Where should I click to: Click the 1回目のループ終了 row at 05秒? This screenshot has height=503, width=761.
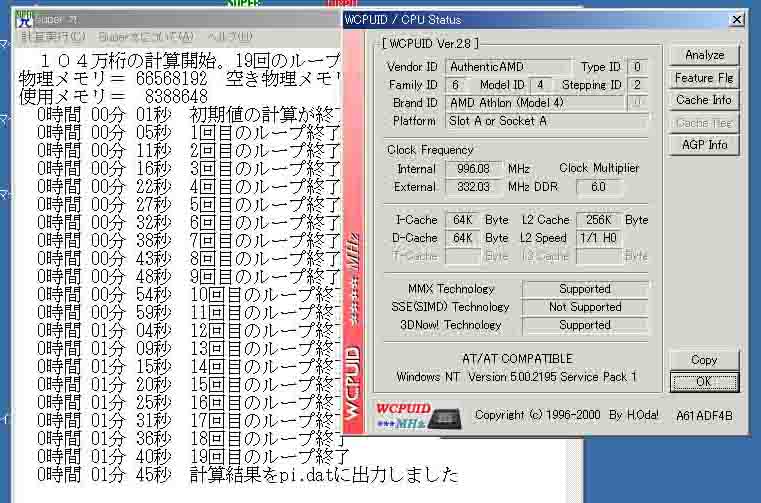point(189,133)
